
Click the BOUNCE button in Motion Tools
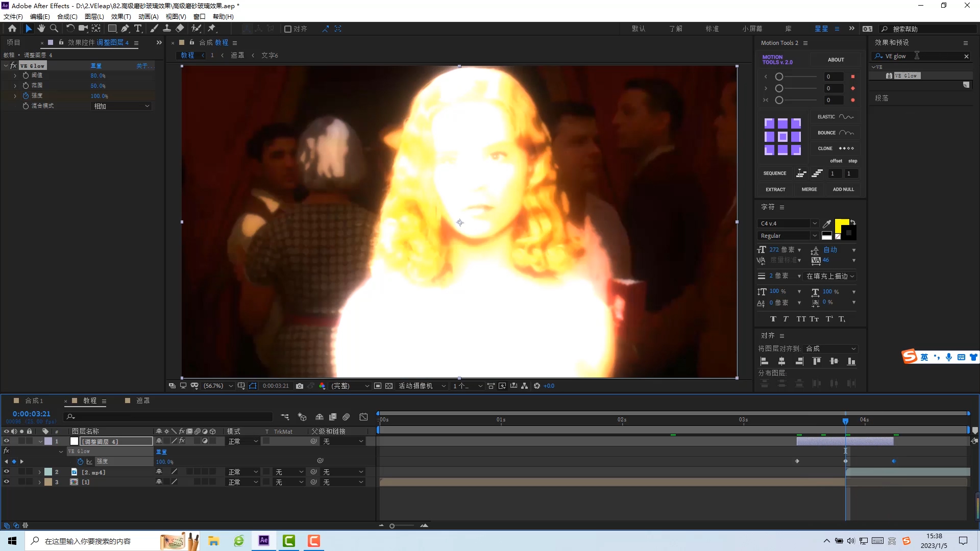point(836,133)
